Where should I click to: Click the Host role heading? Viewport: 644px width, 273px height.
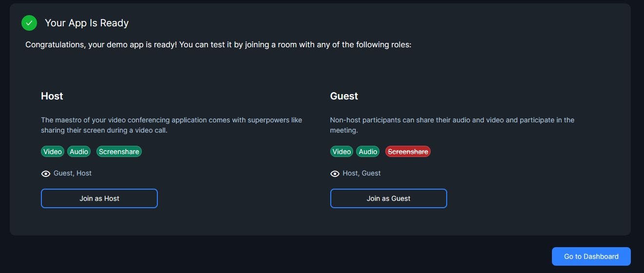[52, 96]
